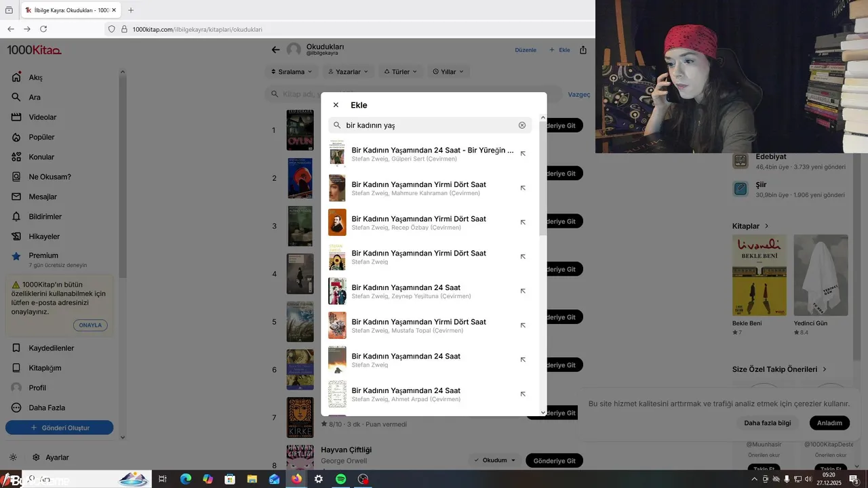The image size is (868, 488).
Task: Select the result translated by Ahmet Arpad
Action: pyautogui.click(x=430, y=394)
